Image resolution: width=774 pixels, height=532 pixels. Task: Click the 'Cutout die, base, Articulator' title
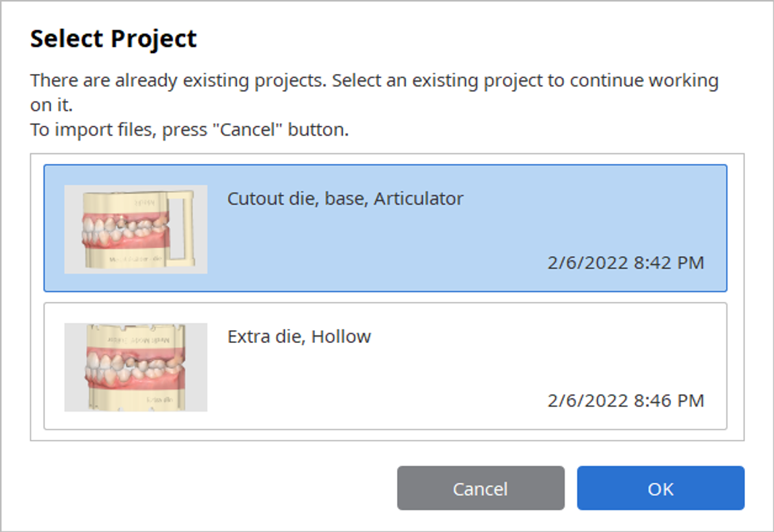point(345,198)
